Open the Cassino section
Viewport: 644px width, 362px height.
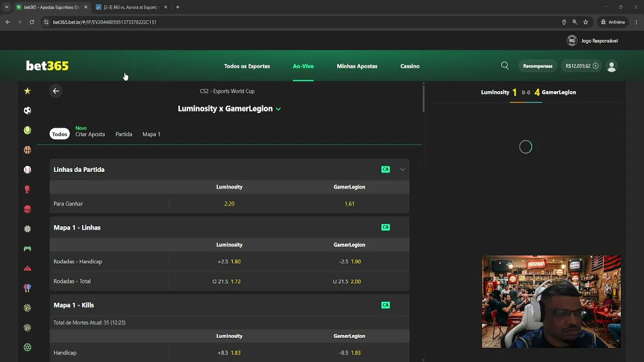click(410, 66)
